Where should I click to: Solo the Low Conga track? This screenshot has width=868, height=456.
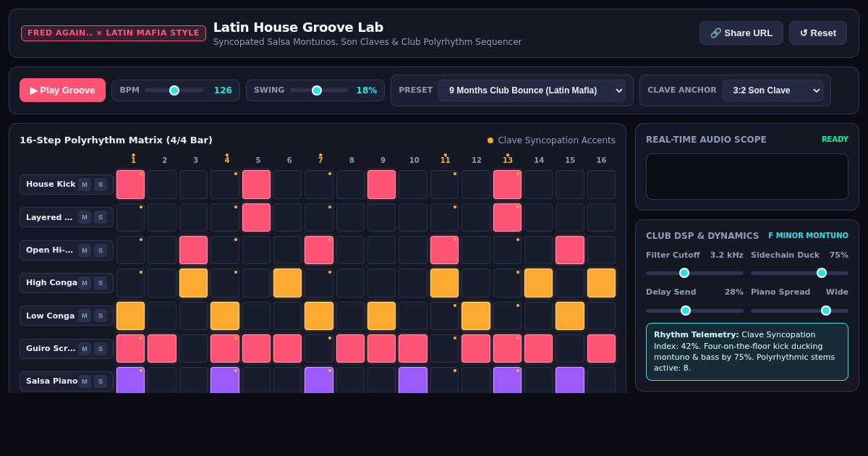(101, 316)
